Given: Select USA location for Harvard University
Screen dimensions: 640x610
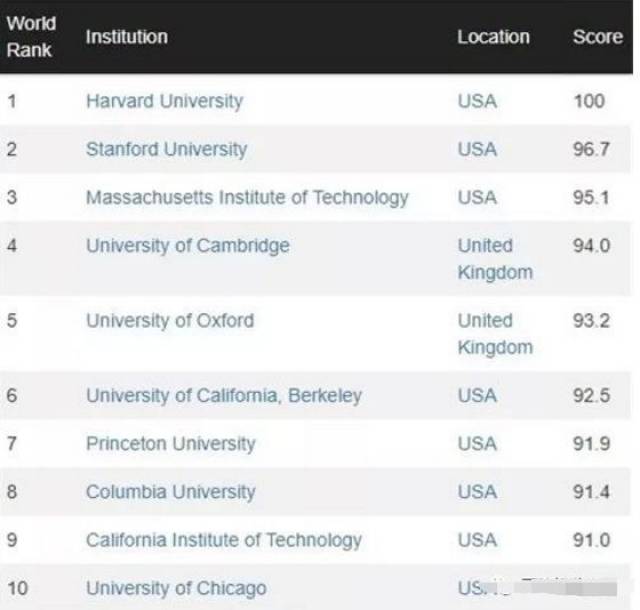Looking at the screenshot, I should click(477, 101).
